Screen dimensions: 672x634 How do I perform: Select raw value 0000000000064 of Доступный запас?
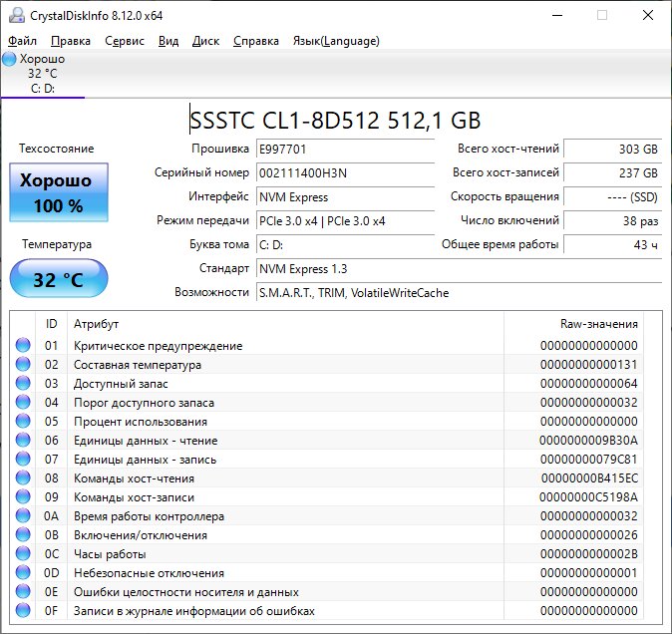tap(589, 384)
